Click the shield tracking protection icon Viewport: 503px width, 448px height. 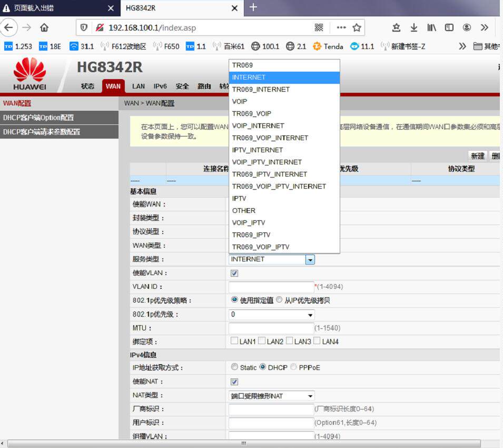(x=84, y=27)
